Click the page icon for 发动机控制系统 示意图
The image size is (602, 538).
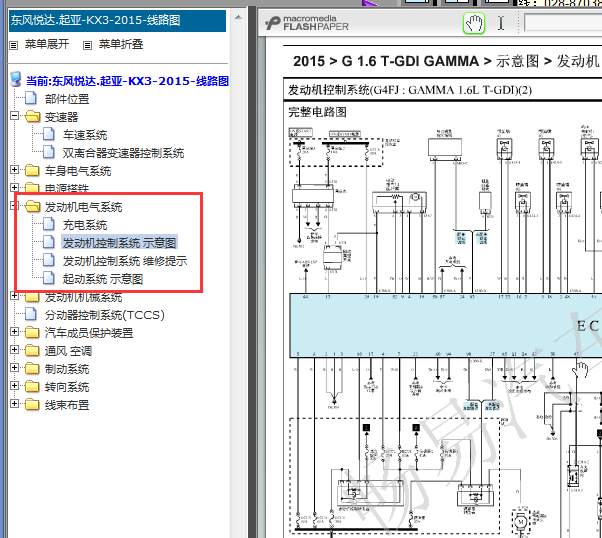point(49,242)
